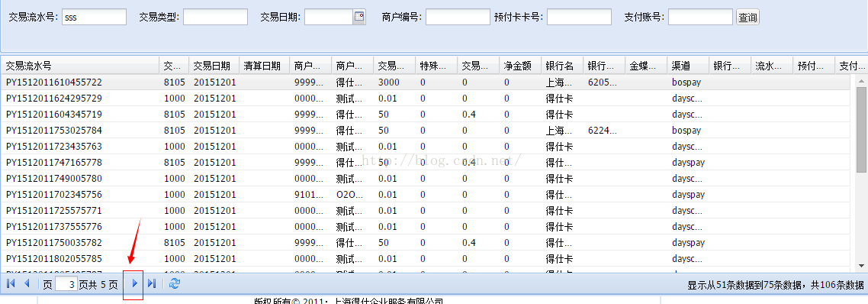
Task: Sort by the 银行名 column header
Action: pyautogui.click(x=562, y=66)
